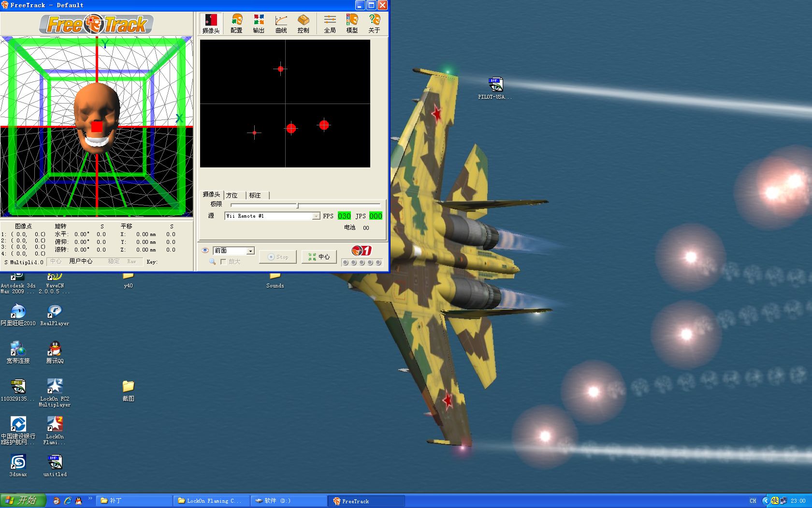Open the 截图 folder on desktop

click(128, 391)
